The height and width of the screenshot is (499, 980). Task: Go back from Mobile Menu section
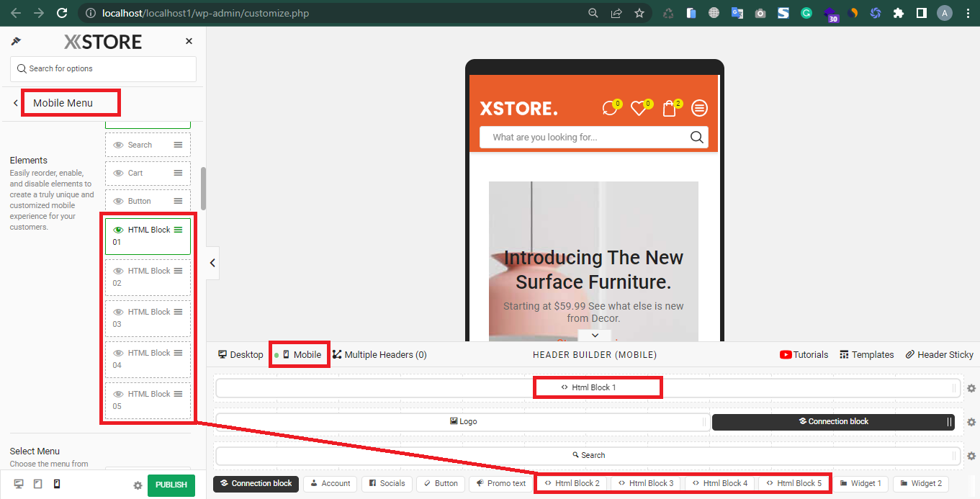pos(15,103)
